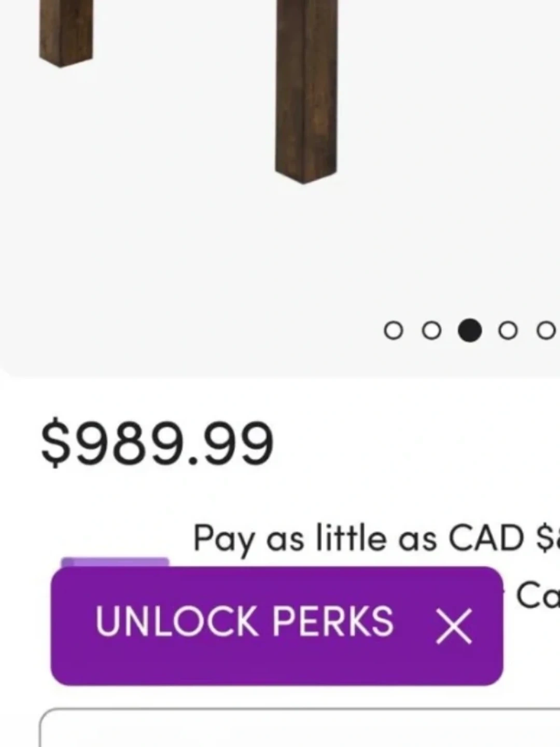Image resolution: width=560 pixels, height=747 pixels.
Task: Click the word 'PERKS' on purple banner
Action: 333,621
